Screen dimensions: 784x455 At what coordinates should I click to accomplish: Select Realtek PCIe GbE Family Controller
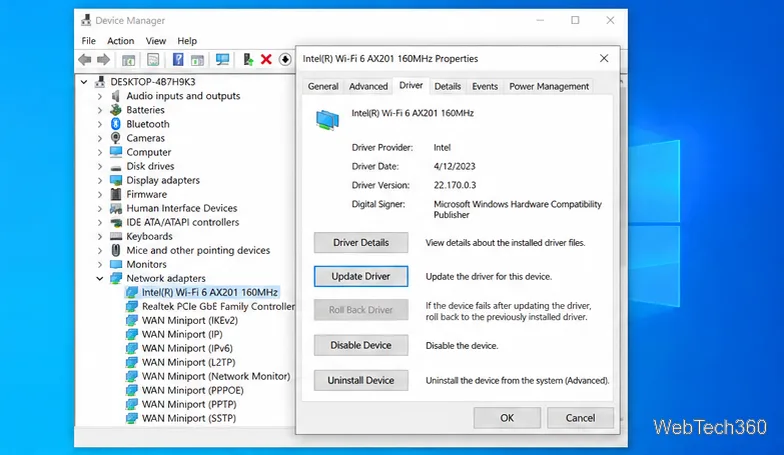pyautogui.click(x=218, y=306)
